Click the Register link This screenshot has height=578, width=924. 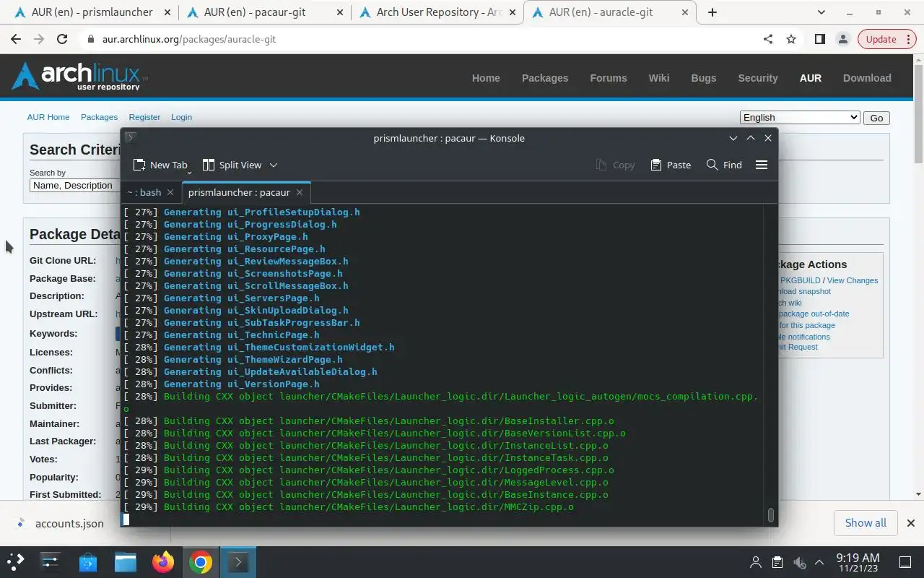(x=144, y=117)
